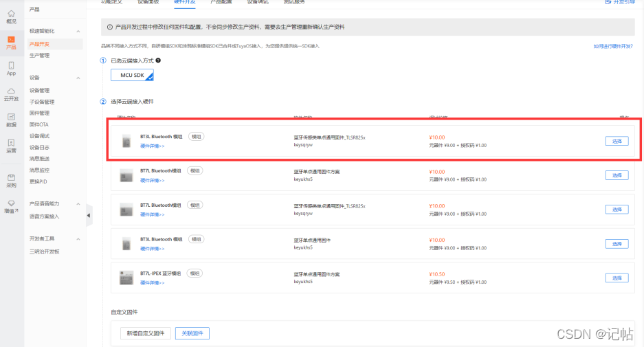Open 设备调试 in the sidebar menu
This screenshot has height=347, width=644.
(39, 136)
